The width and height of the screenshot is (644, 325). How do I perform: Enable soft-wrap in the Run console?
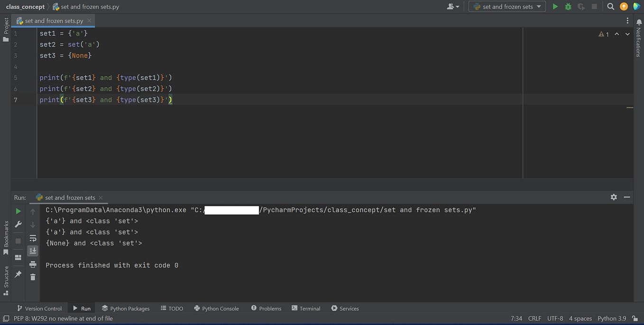click(33, 238)
